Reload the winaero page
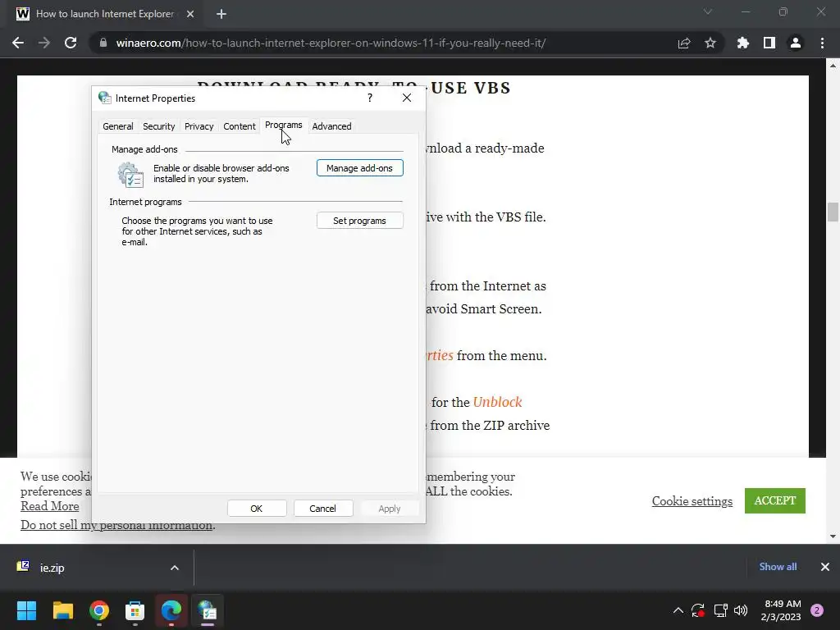840x630 pixels. [71, 43]
